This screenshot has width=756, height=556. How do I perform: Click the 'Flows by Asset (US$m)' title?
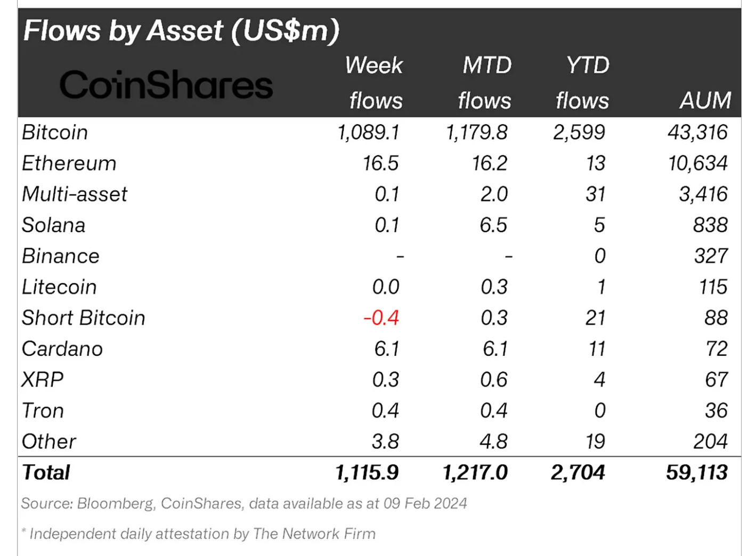[181, 30]
